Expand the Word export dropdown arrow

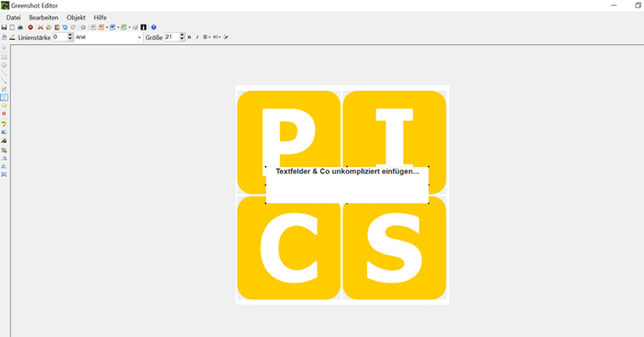tap(118, 27)
